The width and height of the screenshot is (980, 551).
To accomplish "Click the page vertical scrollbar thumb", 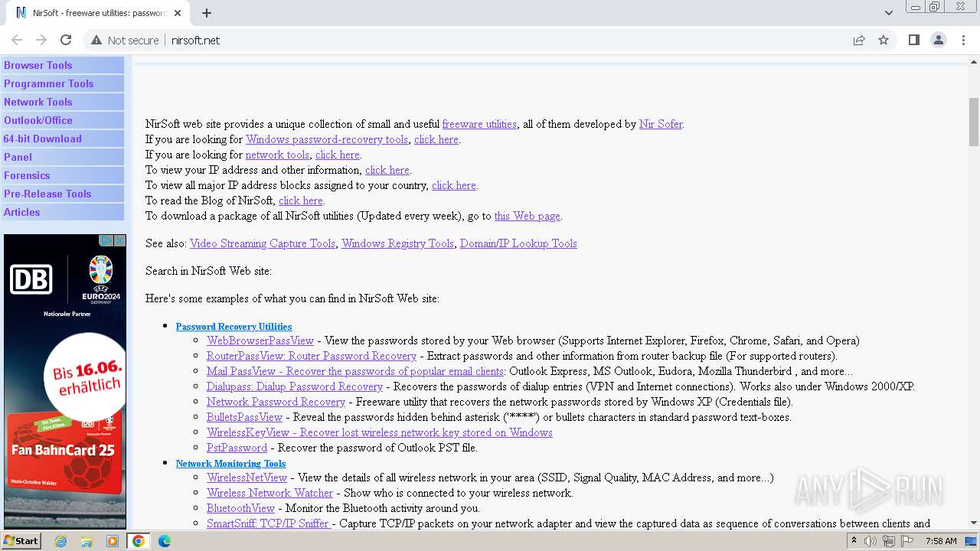I will point(974,122).
